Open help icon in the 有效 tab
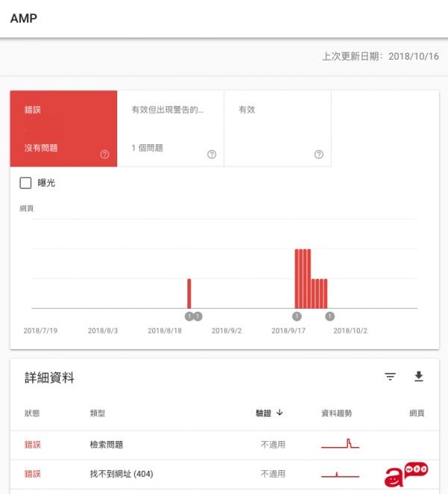Screen dimensions: 448x494 point(319,155)
